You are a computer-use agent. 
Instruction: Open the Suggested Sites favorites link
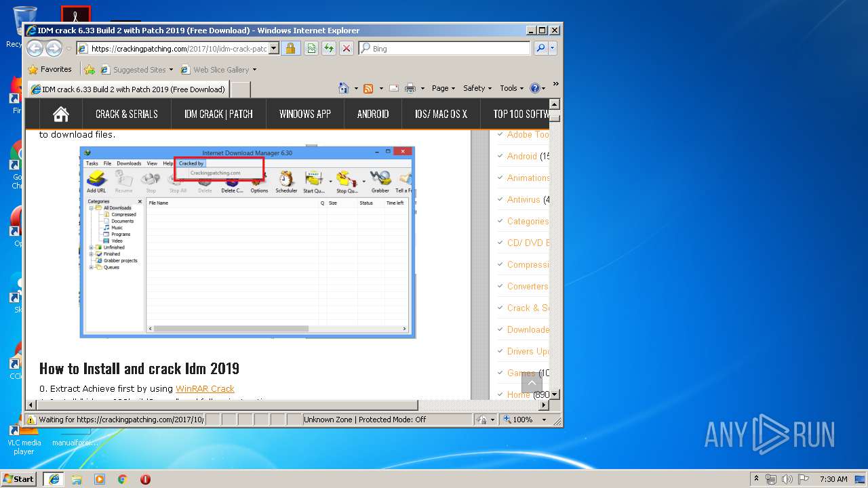pyautogui.click(x=136, y=69)
